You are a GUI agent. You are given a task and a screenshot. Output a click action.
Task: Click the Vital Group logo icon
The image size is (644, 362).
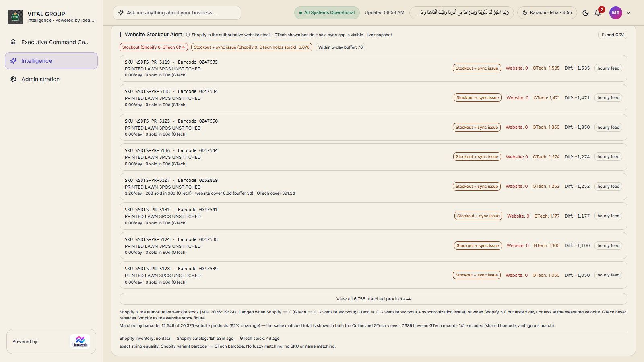(15, 17)
